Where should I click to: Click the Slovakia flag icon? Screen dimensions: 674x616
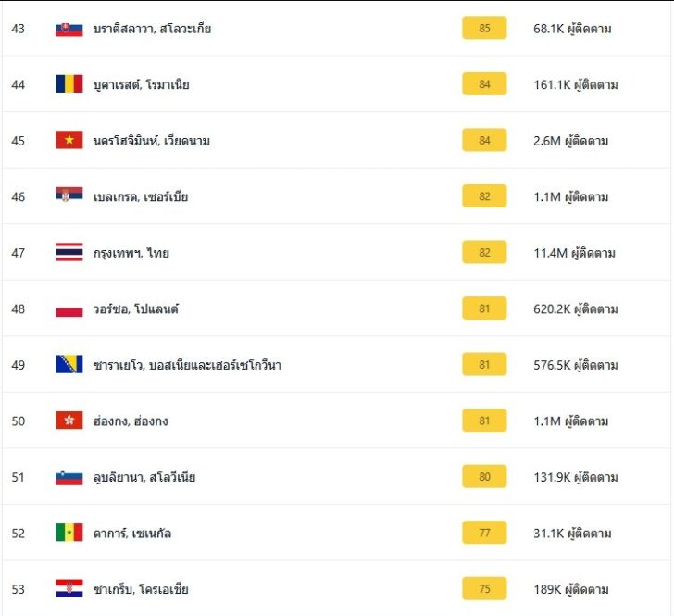(x=69, y=29)
